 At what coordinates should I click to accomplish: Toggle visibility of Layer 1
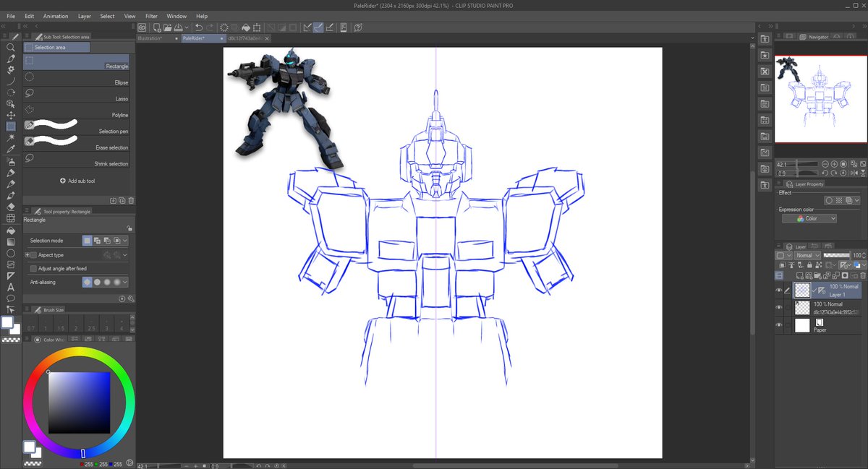click(x=779, y=291)
